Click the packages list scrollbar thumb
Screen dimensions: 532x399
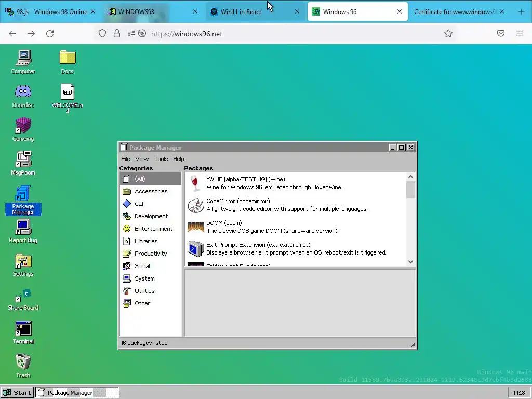click(x=410, y=190)
